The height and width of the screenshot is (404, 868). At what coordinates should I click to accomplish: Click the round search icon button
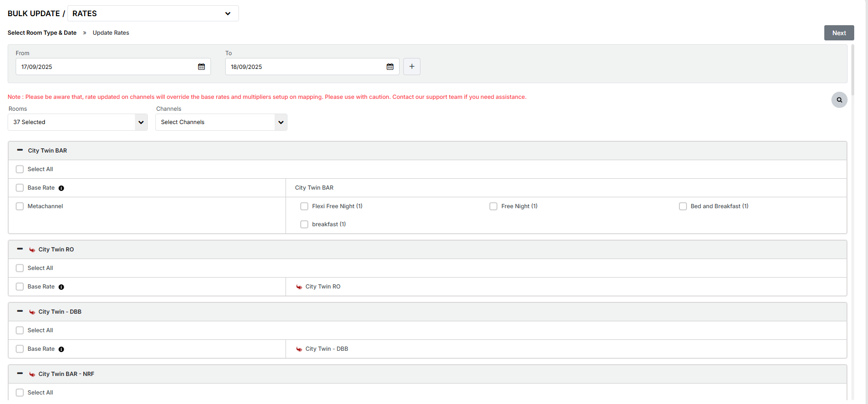click(839, 100)
